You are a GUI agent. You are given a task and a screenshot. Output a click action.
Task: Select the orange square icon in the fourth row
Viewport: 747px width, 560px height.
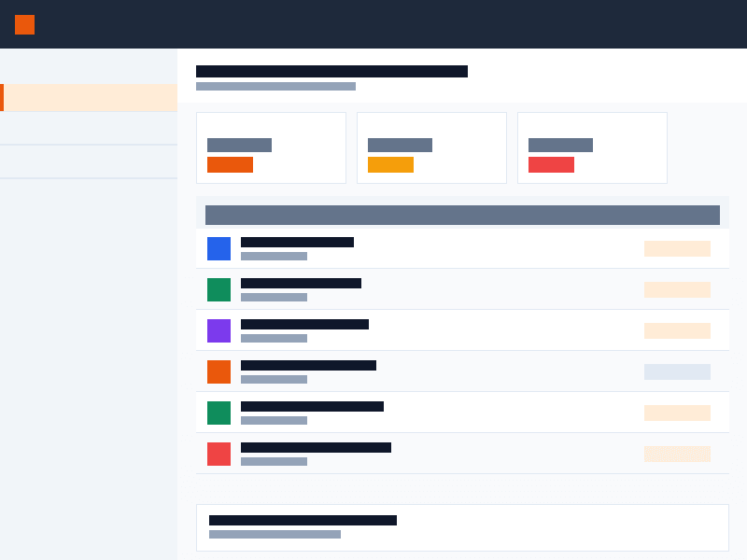(x=218, y=371)
